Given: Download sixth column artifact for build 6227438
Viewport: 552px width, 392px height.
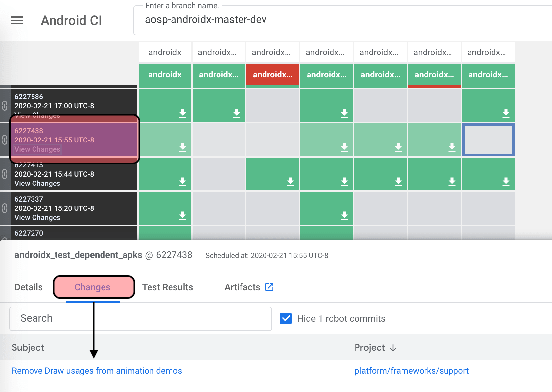Looking at the screenshot, I should tap(452, 147).
